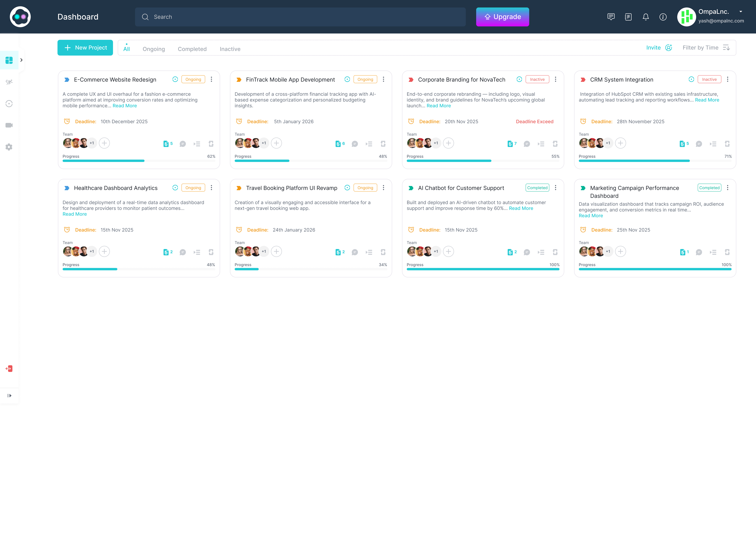Click the New Project button
Viewport: 756px width, 538px height.
[x=85, y=47]
